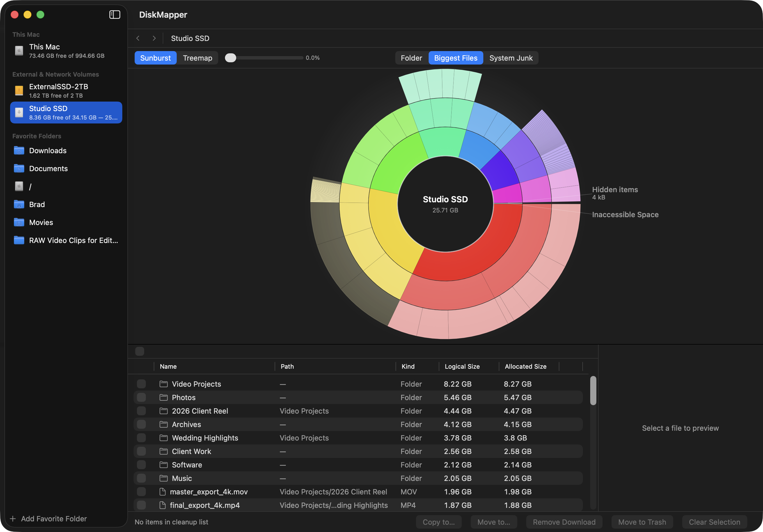Viewport: 763px width, 532px height.
Task: Click the Move to... button
Action: tap(493, 522)
